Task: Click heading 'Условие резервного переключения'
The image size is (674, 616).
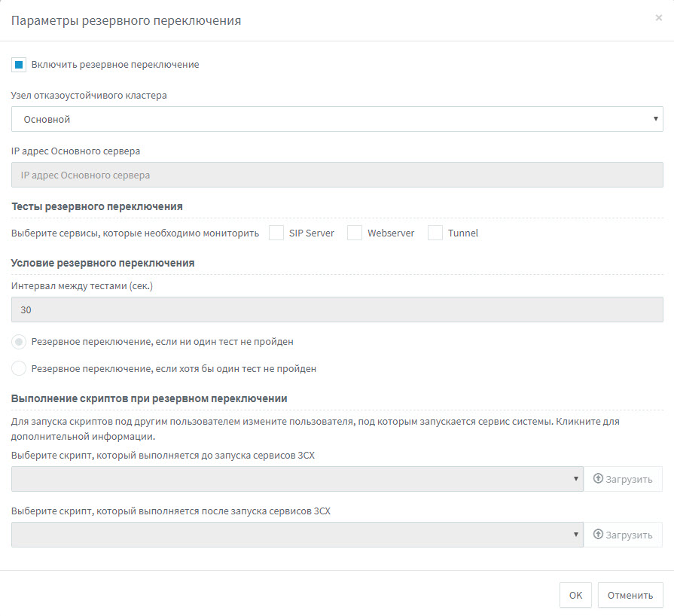Action: coord(102,263)
